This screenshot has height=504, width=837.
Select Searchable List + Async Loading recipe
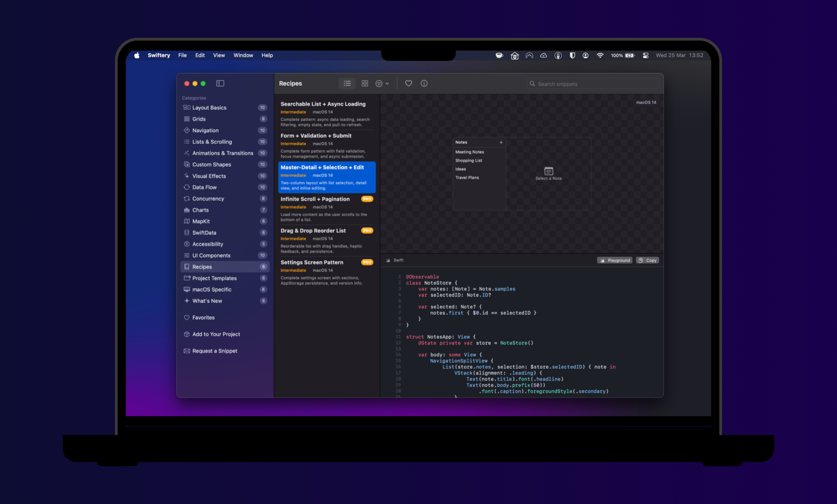click(x=326, y=114)
